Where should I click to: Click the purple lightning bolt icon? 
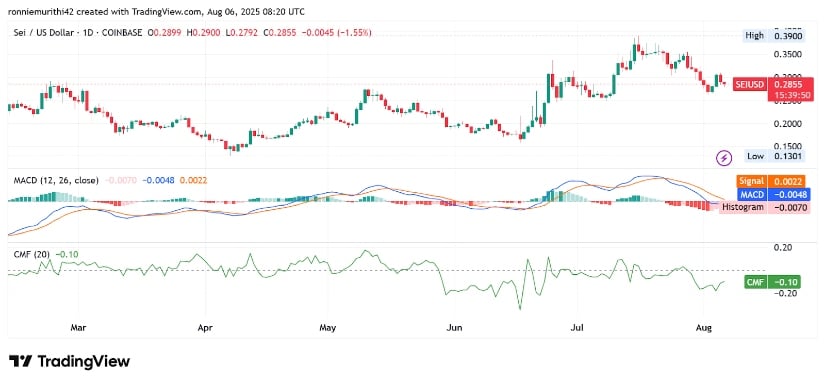(x=725, y=157)
